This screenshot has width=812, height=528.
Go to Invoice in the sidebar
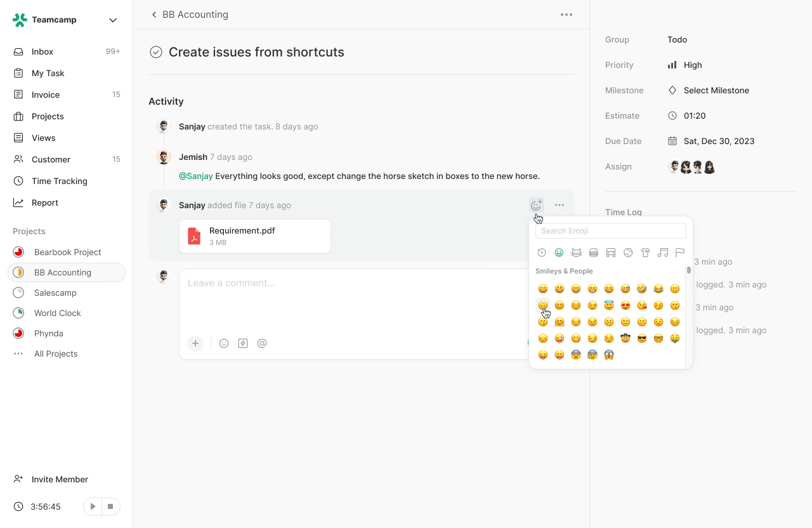pos(46,95)
